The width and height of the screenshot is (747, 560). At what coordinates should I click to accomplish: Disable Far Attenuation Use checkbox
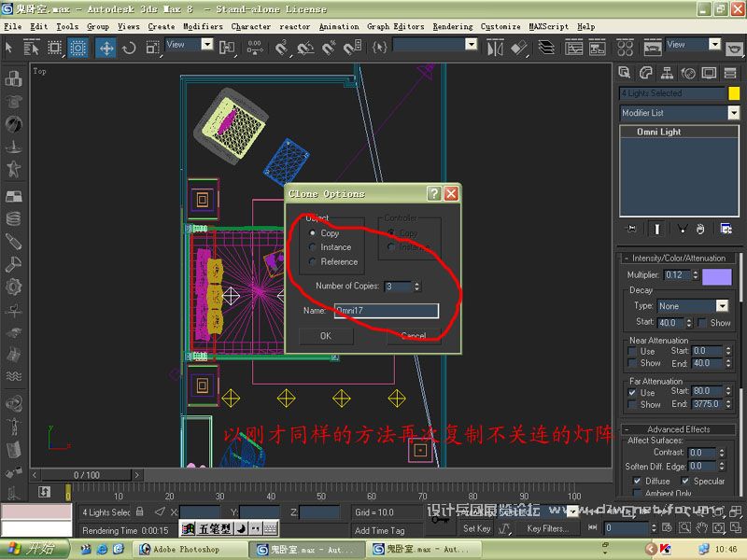(632, 392)
